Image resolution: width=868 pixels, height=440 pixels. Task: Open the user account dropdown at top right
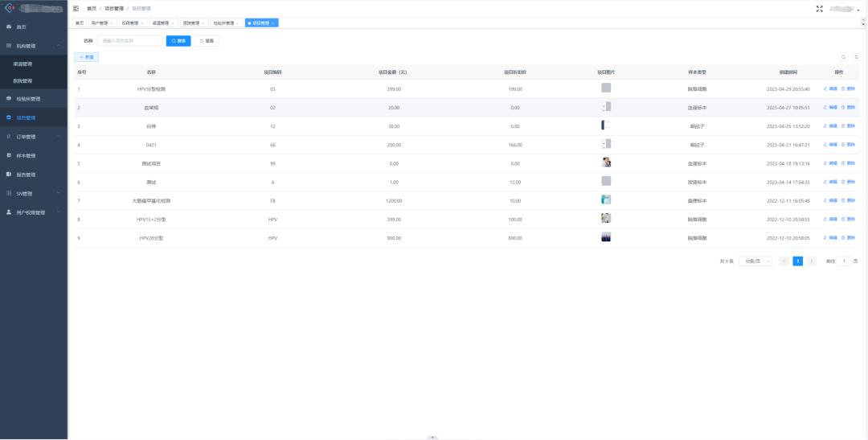click(x=845, y=10)
